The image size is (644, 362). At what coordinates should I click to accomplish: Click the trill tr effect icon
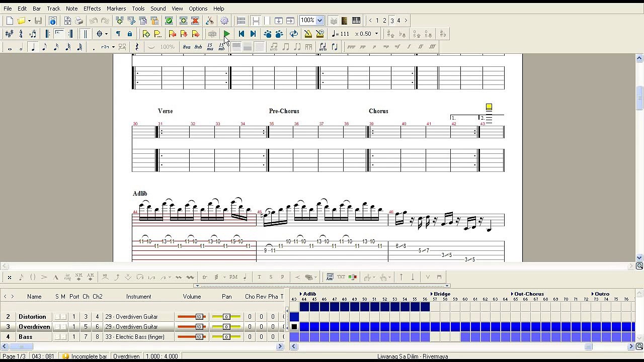204,277
